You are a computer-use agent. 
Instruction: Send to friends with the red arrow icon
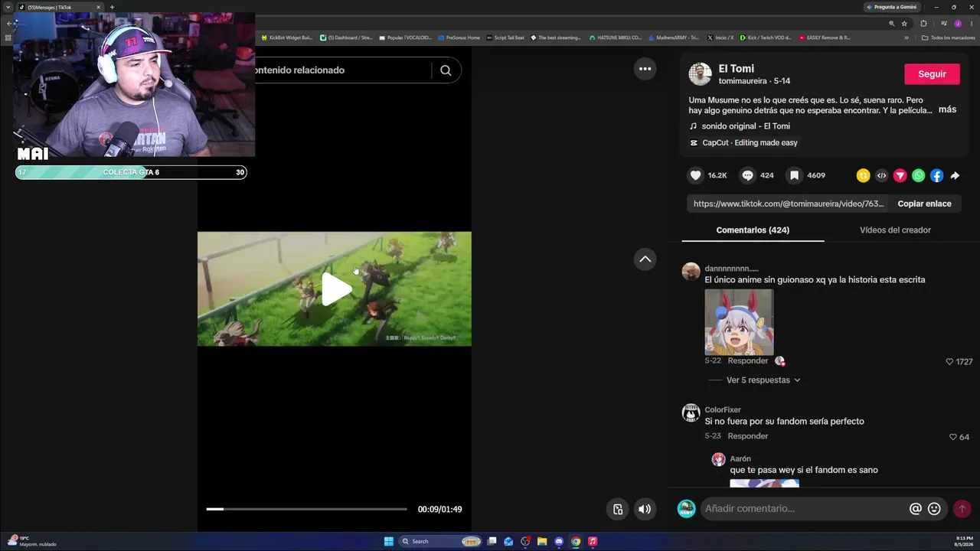pyautogui.click(x=900, y=175)
